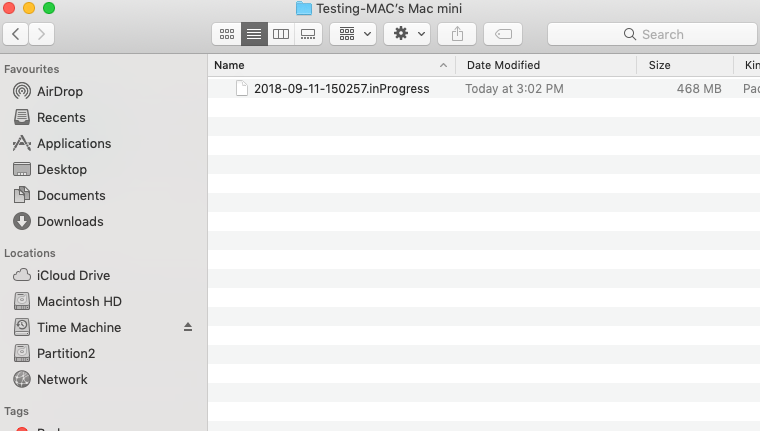This screenshot has width=760, height=431.
Task: Click the Network globe icon
Action: (22, 379)
